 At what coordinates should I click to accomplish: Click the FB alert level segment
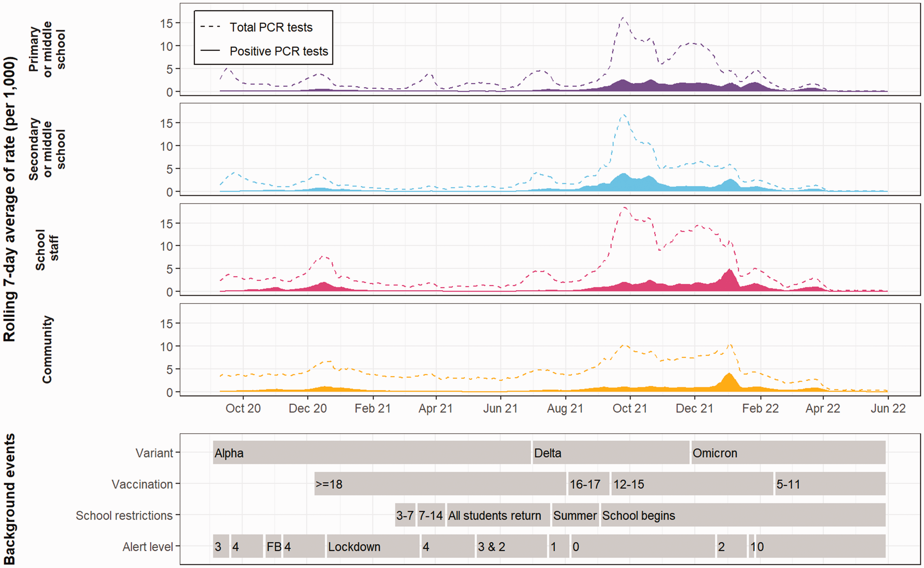273,546
